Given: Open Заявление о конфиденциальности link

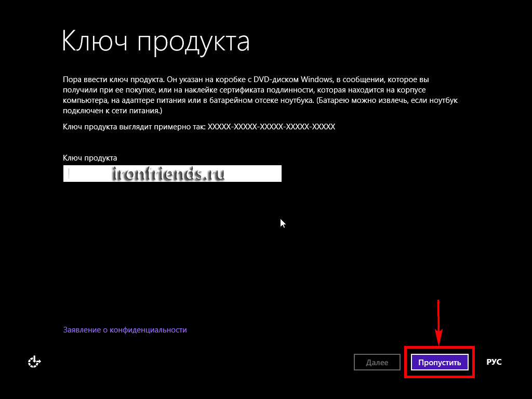Looking at the screenshot, I should 125,330.
